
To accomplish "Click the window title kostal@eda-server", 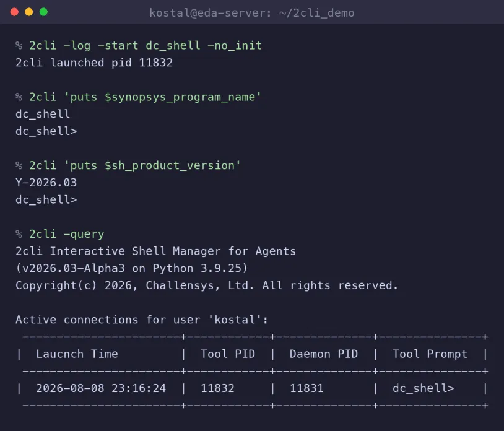I will click(251, 13).
